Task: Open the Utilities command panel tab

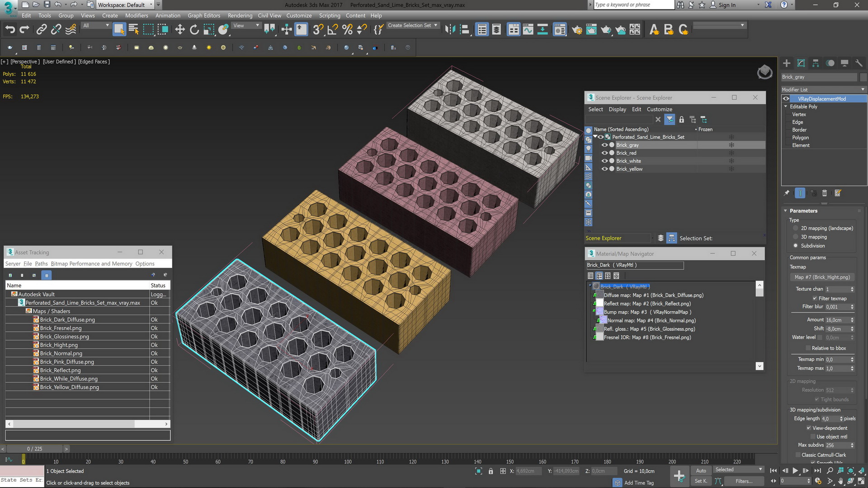Action: 859,63
